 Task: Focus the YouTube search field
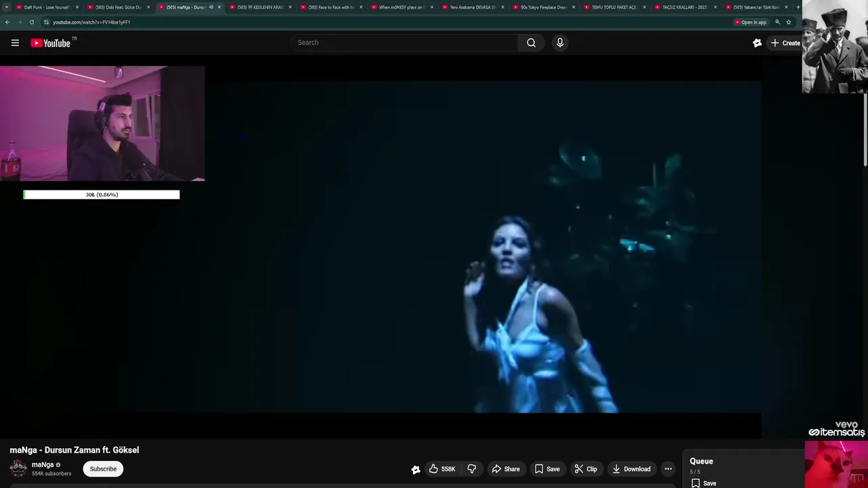coord(405,43)
